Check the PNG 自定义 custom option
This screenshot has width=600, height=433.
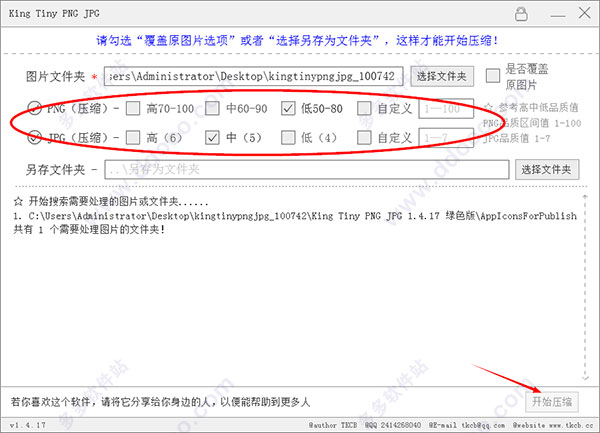[364, 109]
